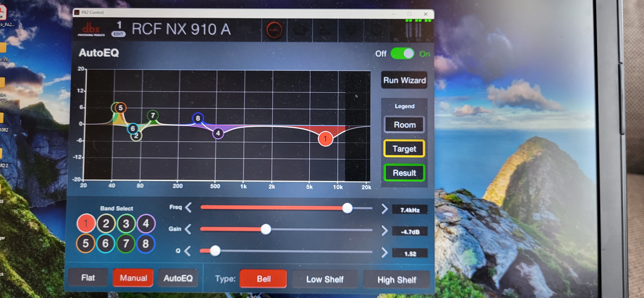644x298 pixels.
Task: Select blue node 8 on the EQ graph
Action: pos(198,118)
